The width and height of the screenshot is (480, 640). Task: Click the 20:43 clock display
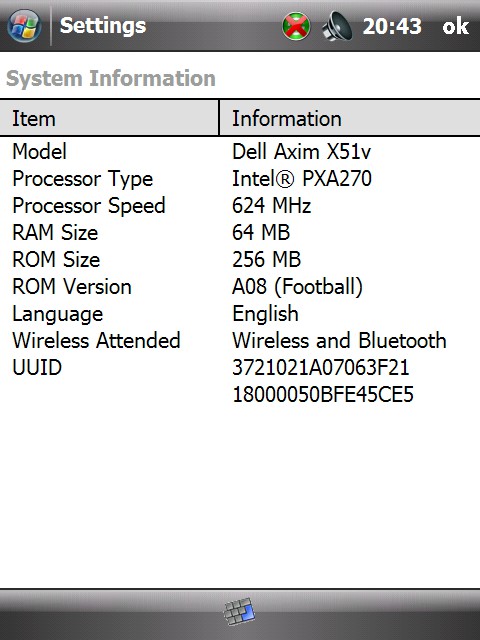[x=392, y=27]
